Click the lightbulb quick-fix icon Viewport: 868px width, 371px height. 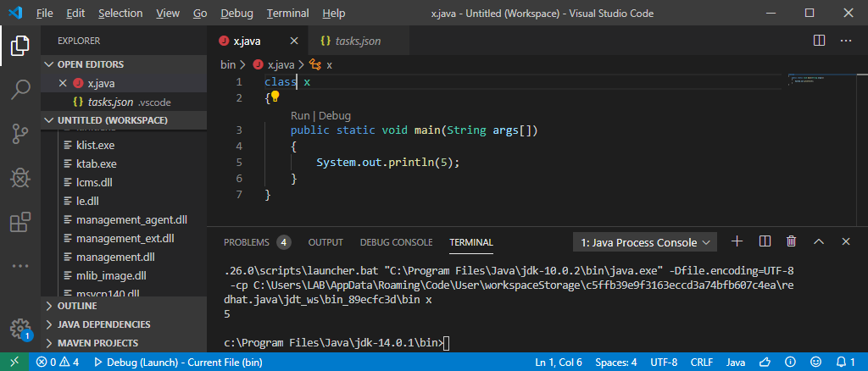click(x=275, y=97)
